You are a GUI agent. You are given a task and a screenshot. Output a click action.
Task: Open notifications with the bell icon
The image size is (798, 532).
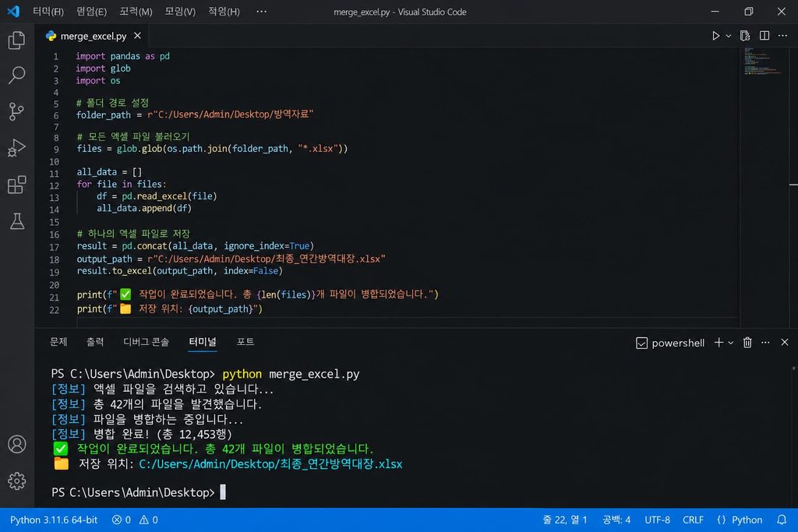click(x=782, y=520)
